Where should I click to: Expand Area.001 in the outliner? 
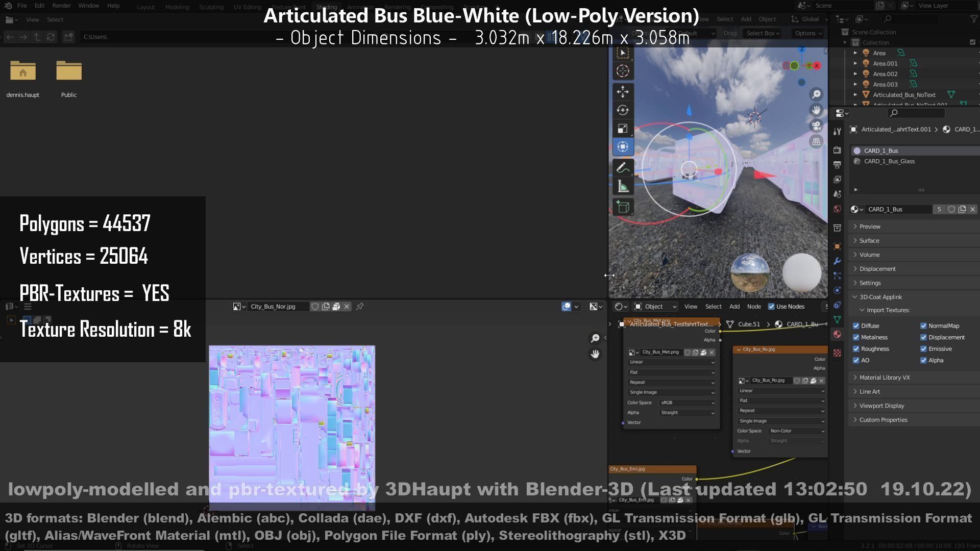[855, 63]
